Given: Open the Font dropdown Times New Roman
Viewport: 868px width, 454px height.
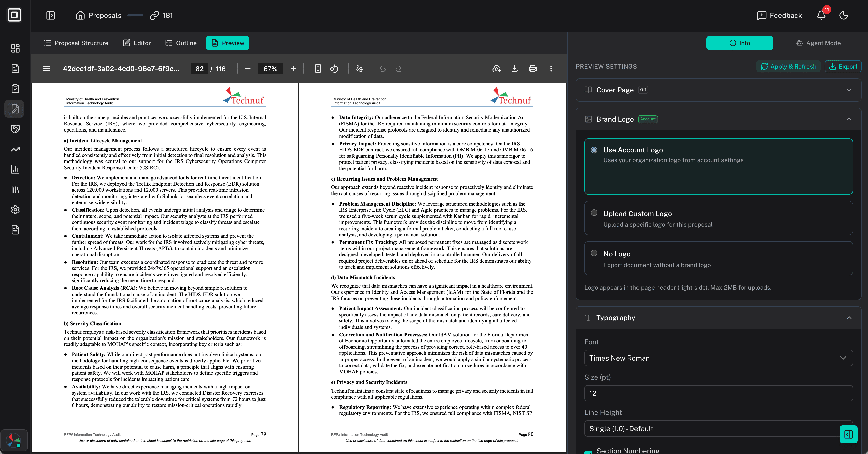Looking at the screenshot, I should [x=718, y=358].
